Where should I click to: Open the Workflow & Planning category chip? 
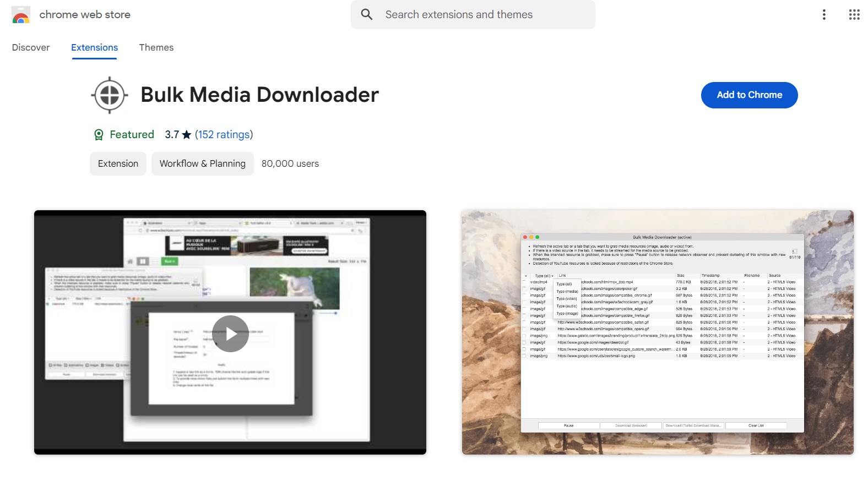click(202, 164)
